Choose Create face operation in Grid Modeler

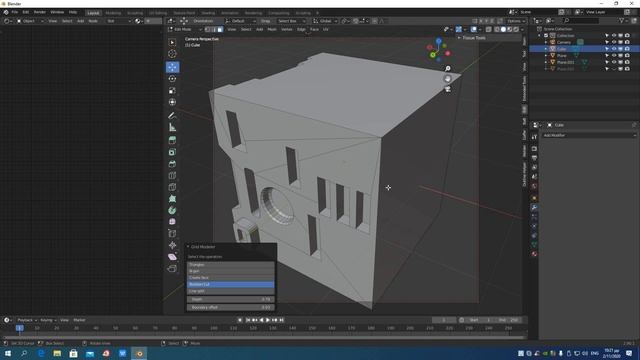(x=231, y=278)
